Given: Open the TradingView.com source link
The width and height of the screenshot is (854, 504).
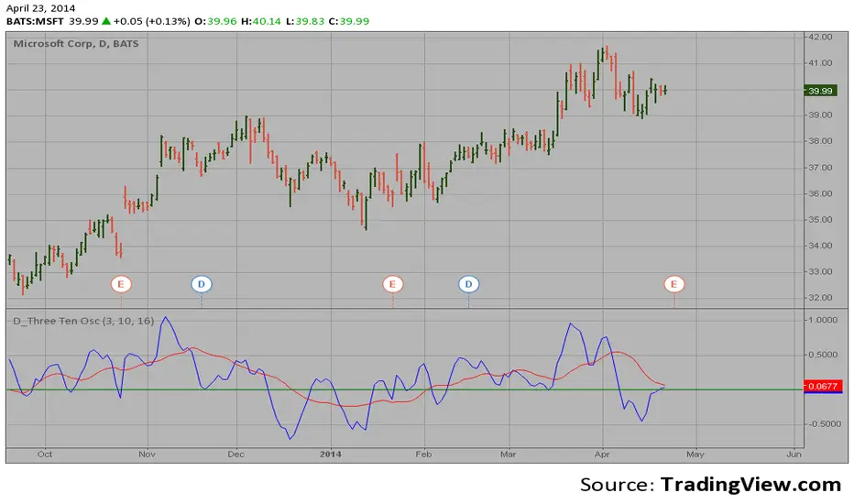Looking at the screenshot, I should pyautogui.click(x=751, y=485).
